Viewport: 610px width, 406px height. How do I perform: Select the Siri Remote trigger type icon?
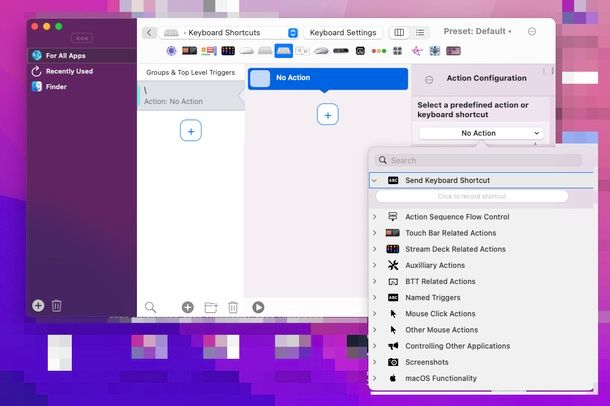point(340,51)
